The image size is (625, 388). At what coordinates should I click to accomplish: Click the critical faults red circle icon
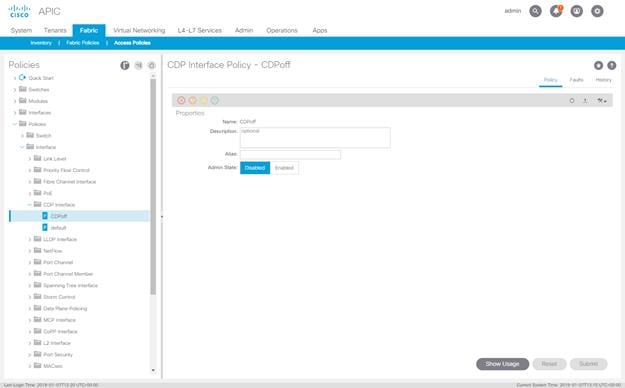(181, 100)
